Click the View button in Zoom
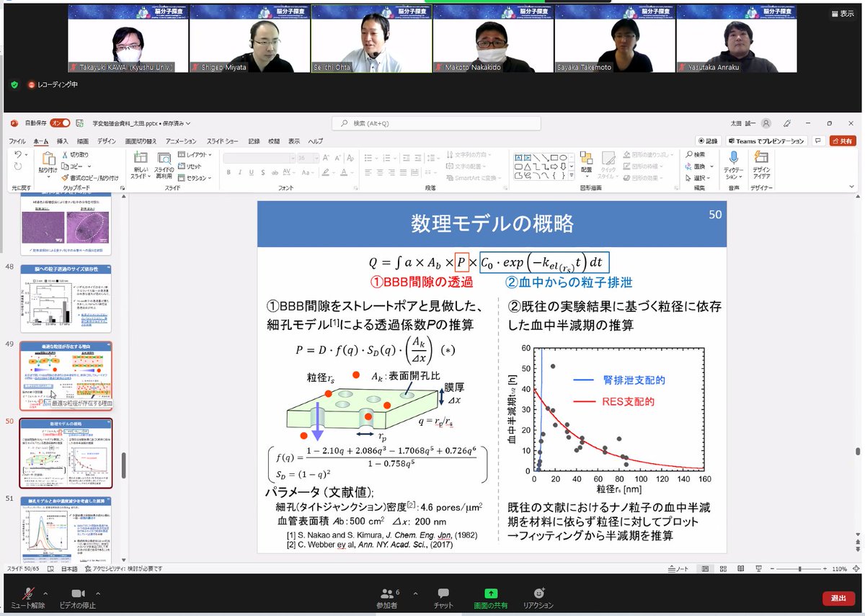 843,14
